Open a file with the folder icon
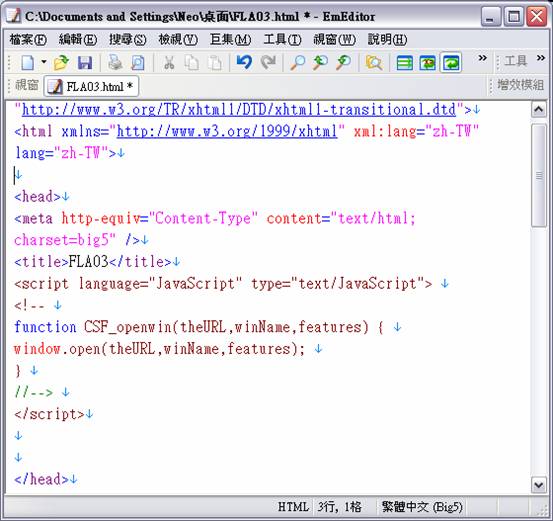Screen dimensions: 553x521 tap(61, 63)
